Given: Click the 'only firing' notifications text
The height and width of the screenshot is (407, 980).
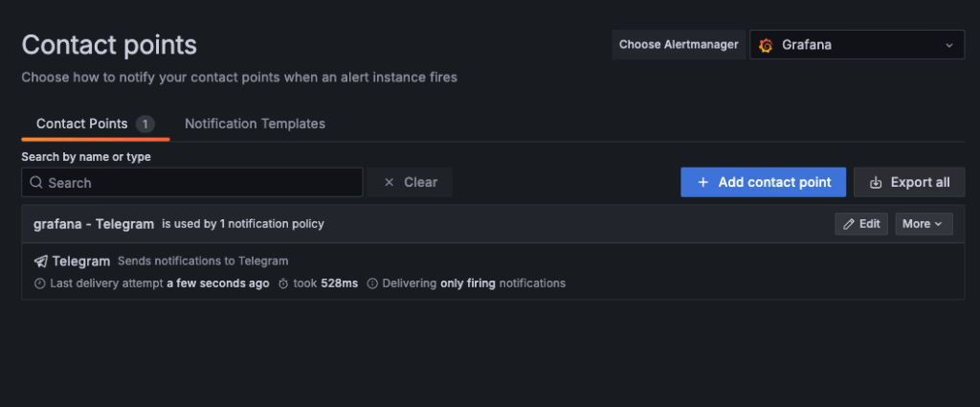Looking at the screenshot, I should pyautogui.click(x=468, y=283).
